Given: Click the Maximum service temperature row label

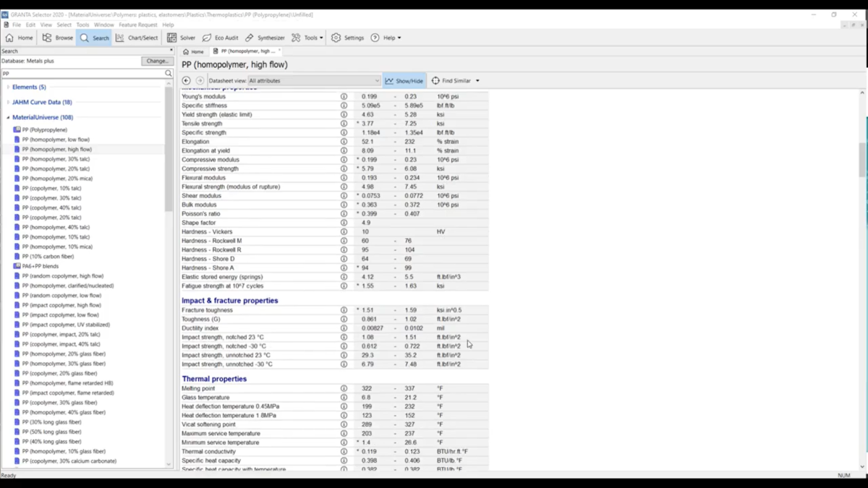Looking at the screenshot, I should [x=220, y=434].
